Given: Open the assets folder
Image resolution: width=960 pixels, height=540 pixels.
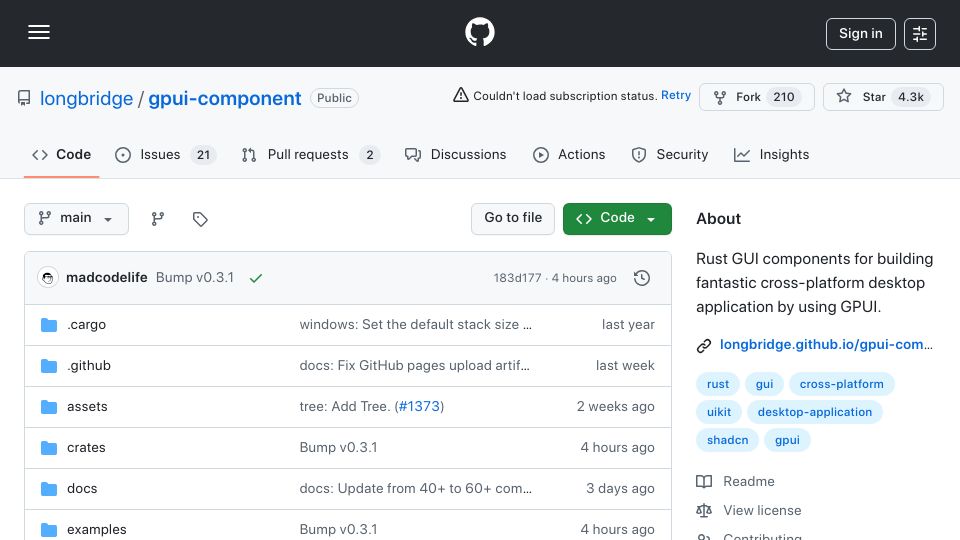Looking at the screenshot, I should 87,407.
